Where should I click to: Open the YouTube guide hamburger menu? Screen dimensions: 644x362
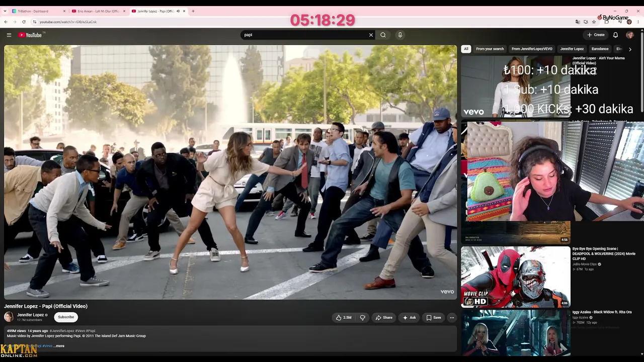pyautogui.click(x=9, y=35)
